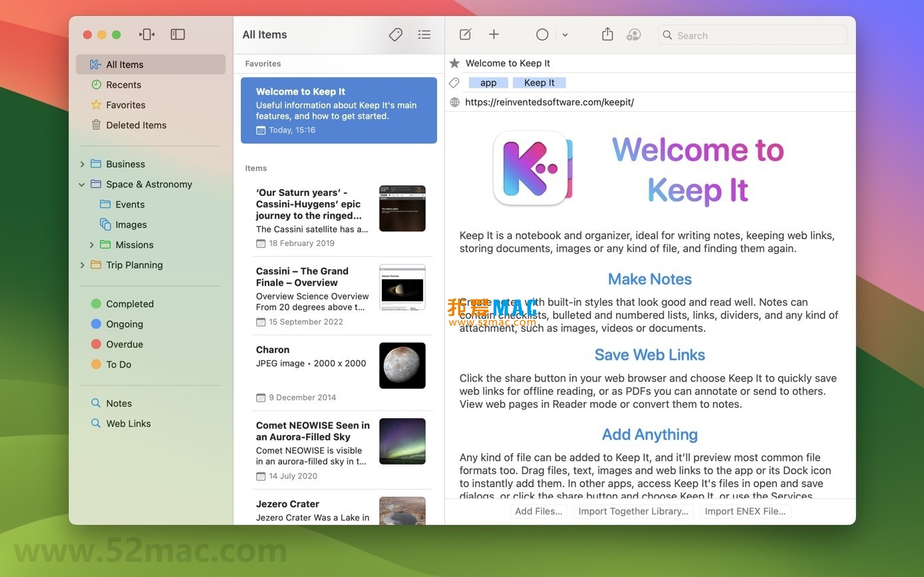Open the Recents section in the sidebar
This screenshot has width=924, height=577.
pos(124,84)
